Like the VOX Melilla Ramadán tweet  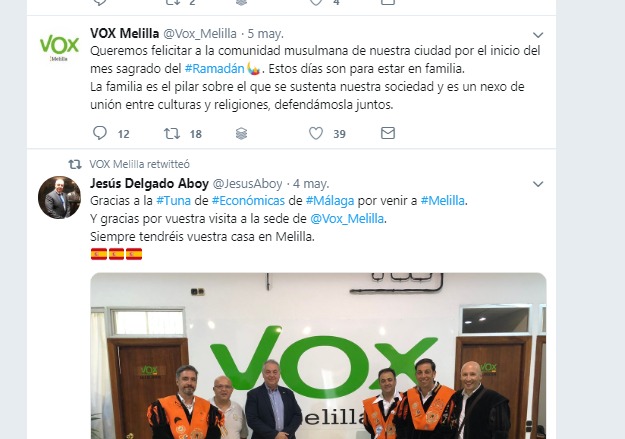[x=316, y=133]
